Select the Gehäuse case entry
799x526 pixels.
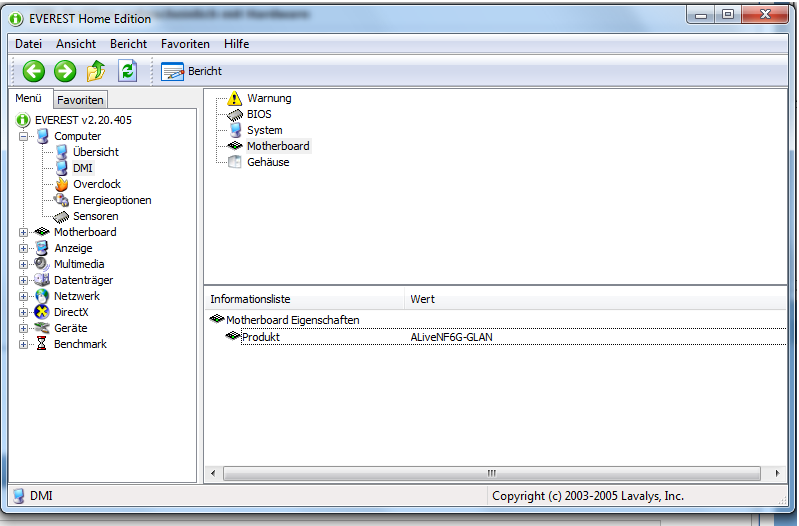[258, 162]
